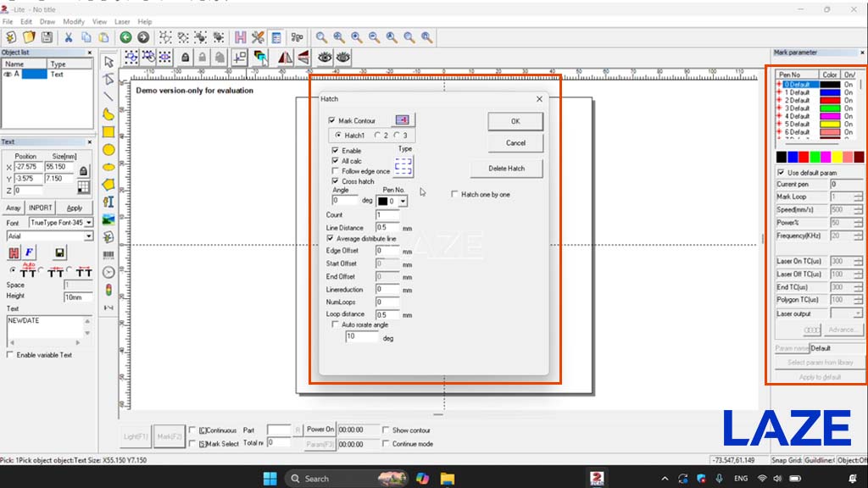Select the Curve draw tool
Viewport: 868px width, 488px height.
[108, 114]
